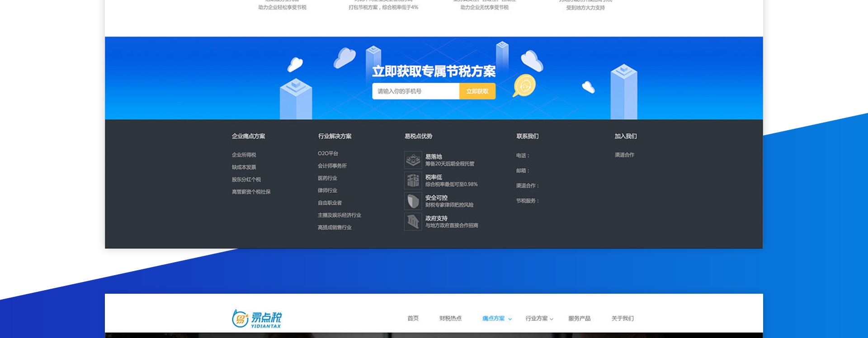Open the 服务产品 navigation item

point(579,319)
